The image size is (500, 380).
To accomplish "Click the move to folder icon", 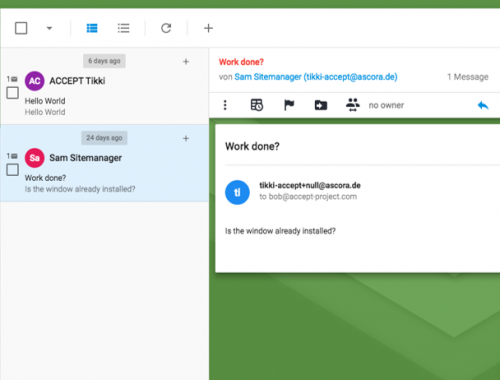I will [321, 105].
